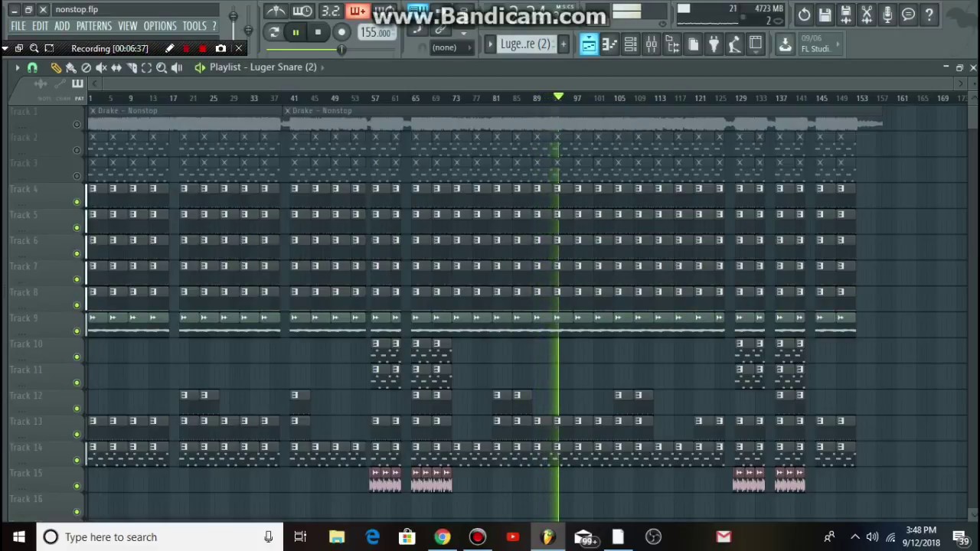Open the Piano roll view

609,44
